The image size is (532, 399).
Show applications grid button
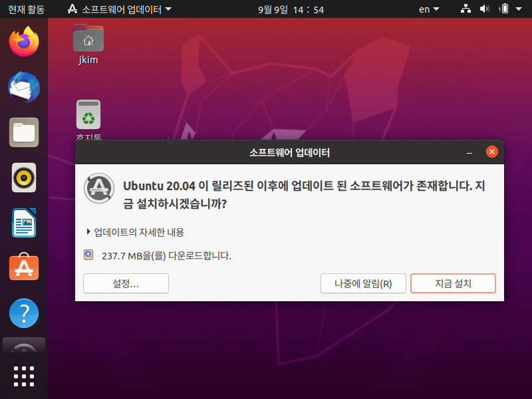point(24,376)
